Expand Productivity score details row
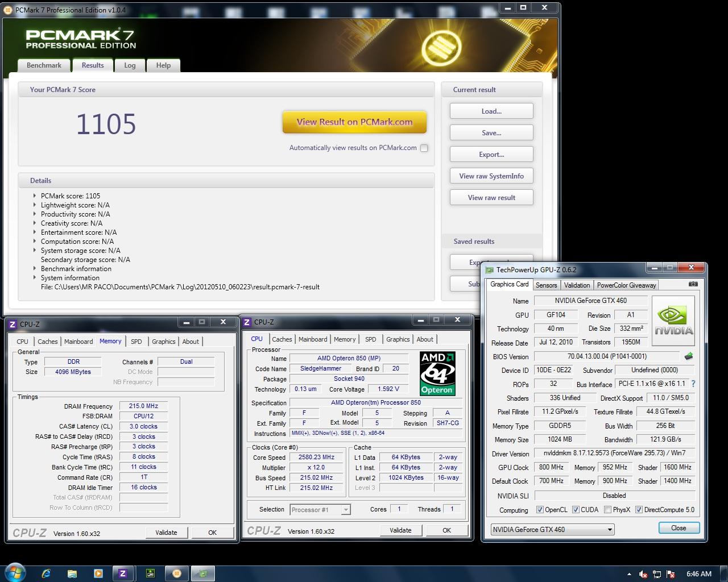This screenshot has width=728, height=582. 35,214
